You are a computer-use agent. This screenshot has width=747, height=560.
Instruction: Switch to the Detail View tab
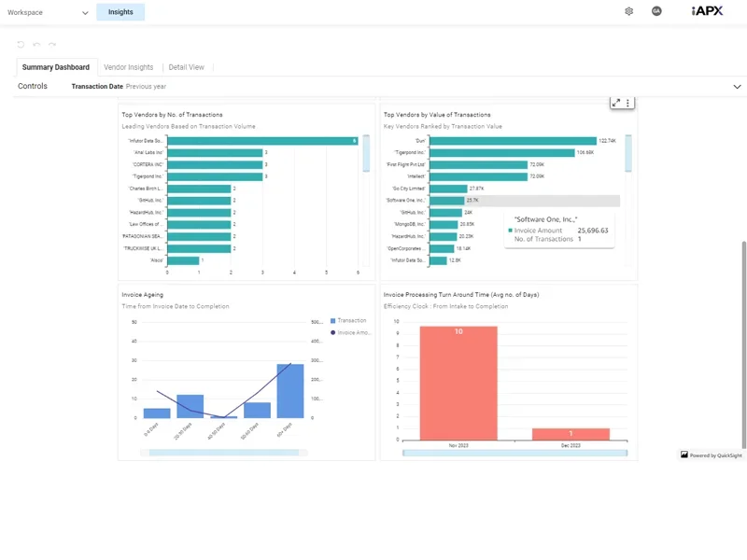click(x=186, y=67)
